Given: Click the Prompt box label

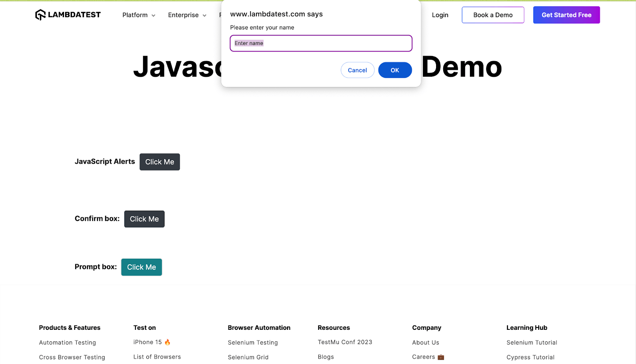Looking at the screenshot, I should 96,267.
